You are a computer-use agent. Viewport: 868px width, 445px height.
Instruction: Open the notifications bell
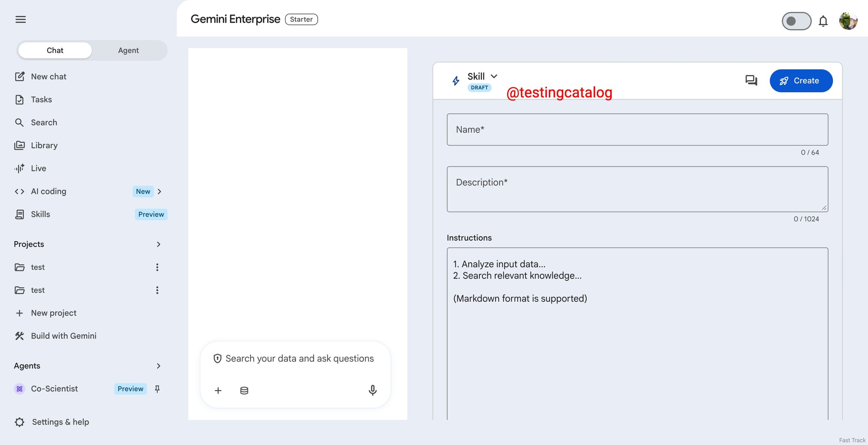pos(823,21)
